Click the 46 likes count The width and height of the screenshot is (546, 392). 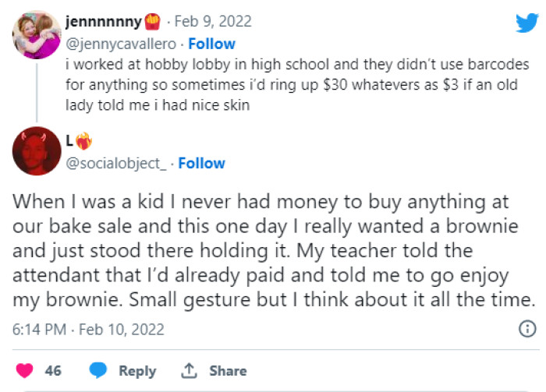click(x=53, y=371)
